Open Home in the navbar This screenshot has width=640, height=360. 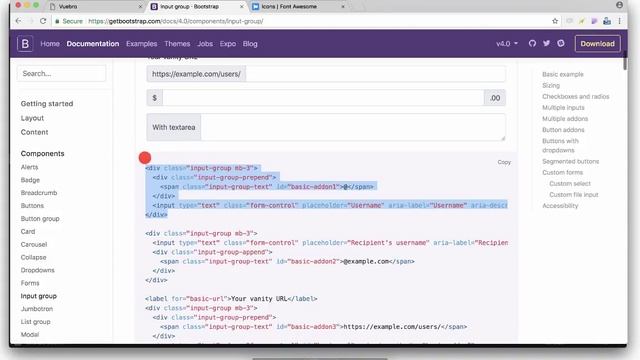[50, 44]
